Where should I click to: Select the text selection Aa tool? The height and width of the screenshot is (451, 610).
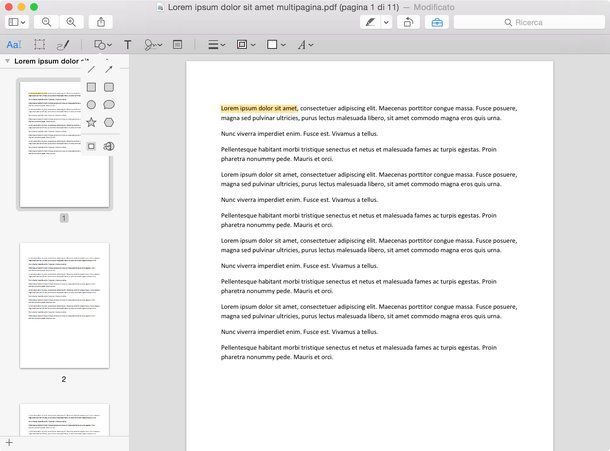tap(14, 45)
